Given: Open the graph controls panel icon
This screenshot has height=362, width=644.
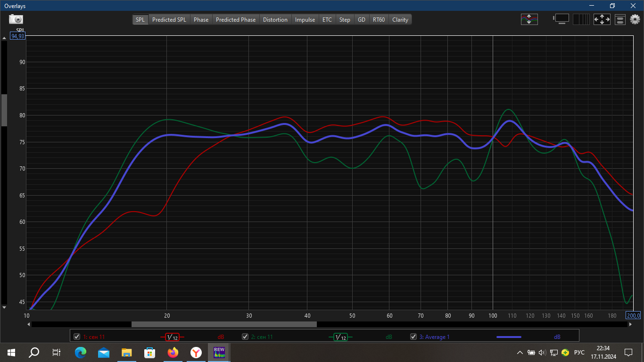Looking at the screenshot, I should tap(620, 19).
